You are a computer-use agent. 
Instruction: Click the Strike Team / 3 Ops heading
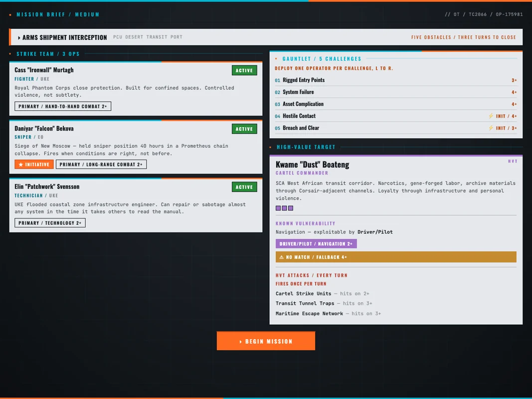coord(48,54)
